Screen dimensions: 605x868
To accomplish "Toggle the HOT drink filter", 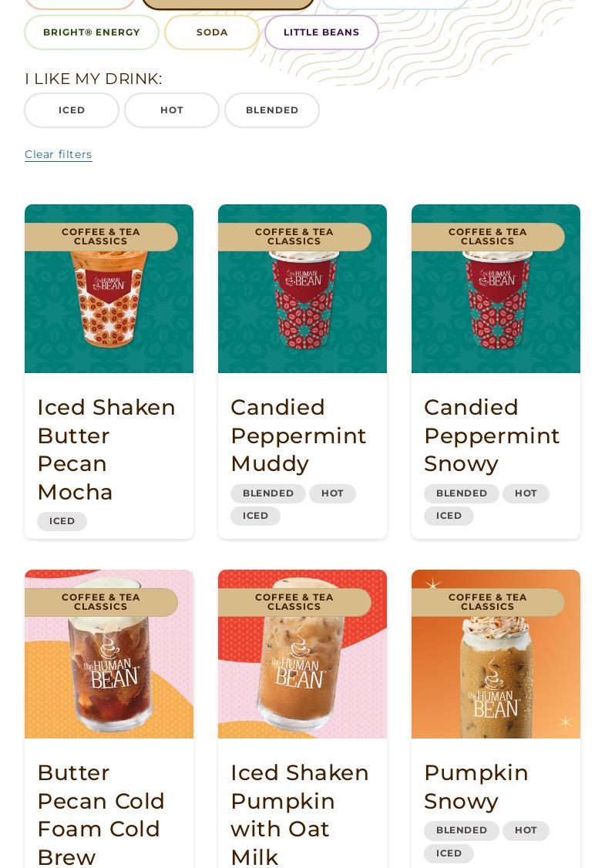I will tap(172, 110).
